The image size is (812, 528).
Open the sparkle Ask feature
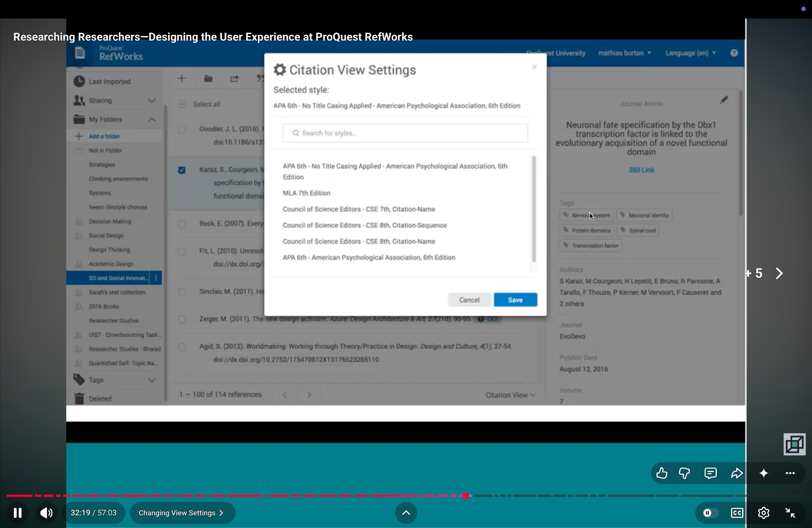pos(763,473)
